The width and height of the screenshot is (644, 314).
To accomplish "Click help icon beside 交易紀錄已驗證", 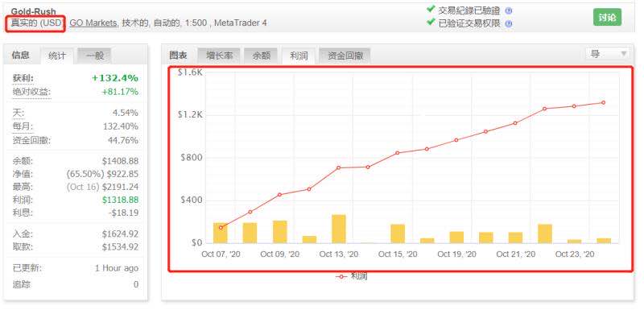I will pyautogui.click(x=509, y=10).
